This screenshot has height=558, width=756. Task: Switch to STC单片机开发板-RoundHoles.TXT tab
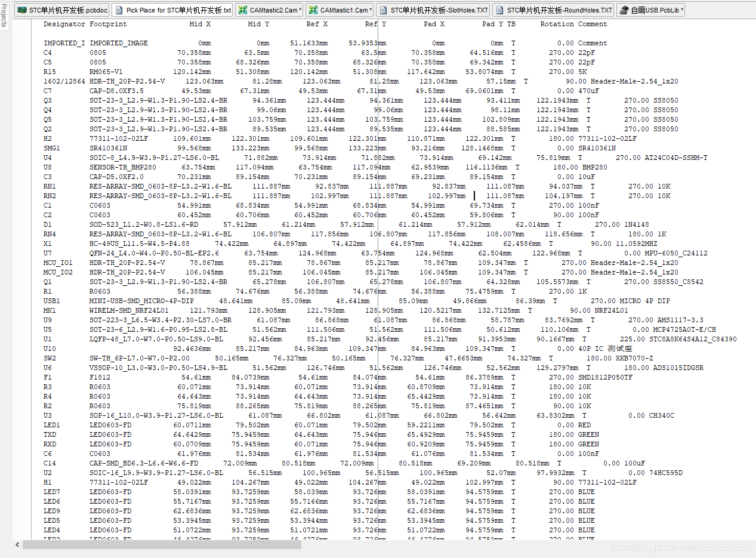pos(553,10)
